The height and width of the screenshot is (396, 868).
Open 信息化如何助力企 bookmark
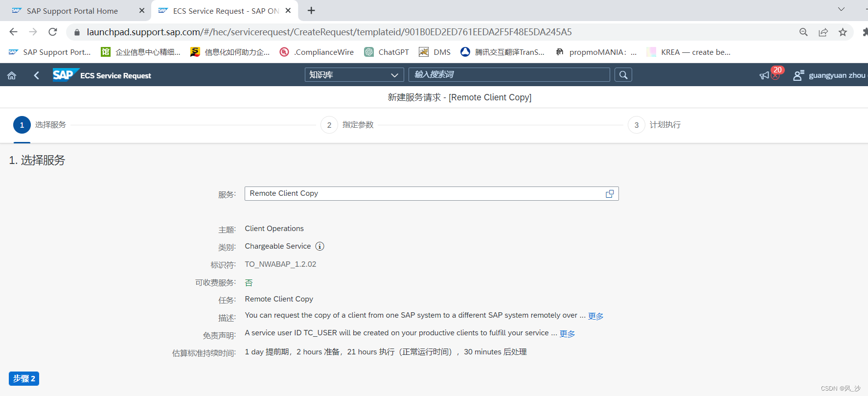[230, 52]
